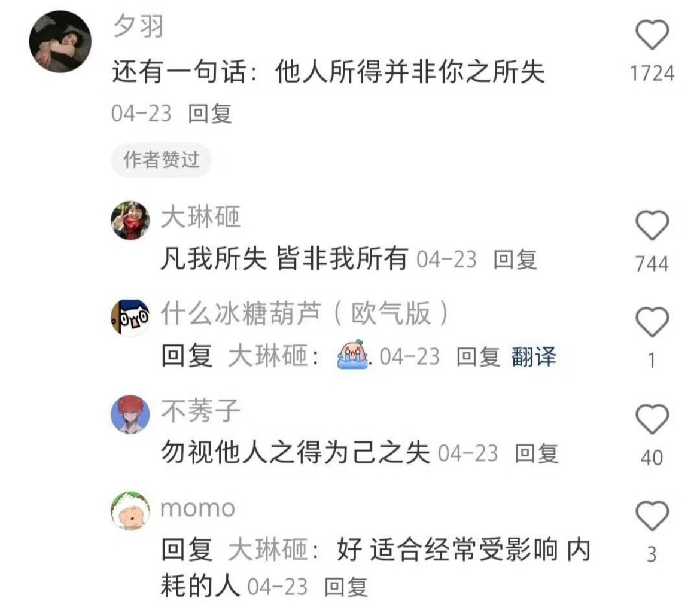This screenshot has height=616, width=700.
Task: Like 什么冰糖葫芦's reply heart icon
Action: (x=652, y=322)
